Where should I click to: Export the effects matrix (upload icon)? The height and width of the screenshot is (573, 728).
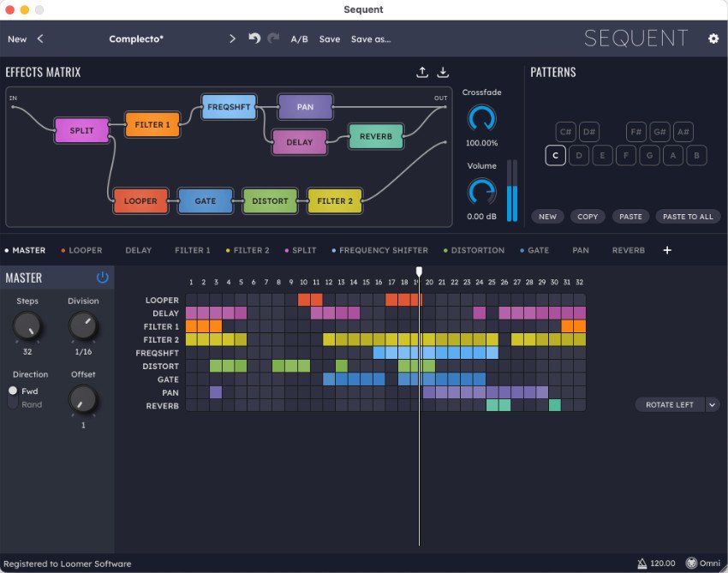click(422, 72)
